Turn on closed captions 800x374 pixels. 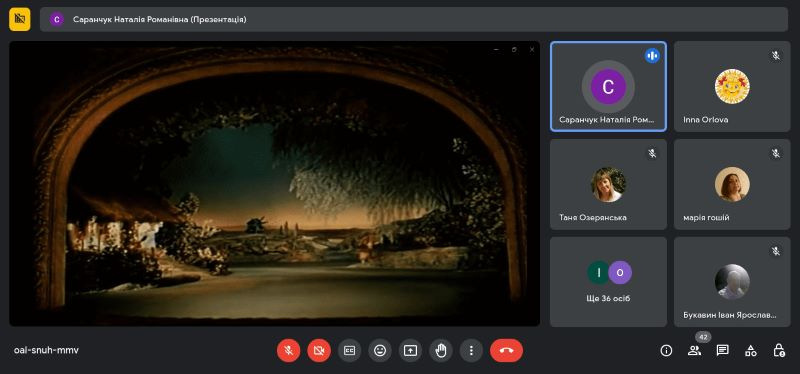pyautogui.click(x=349, y=351)
